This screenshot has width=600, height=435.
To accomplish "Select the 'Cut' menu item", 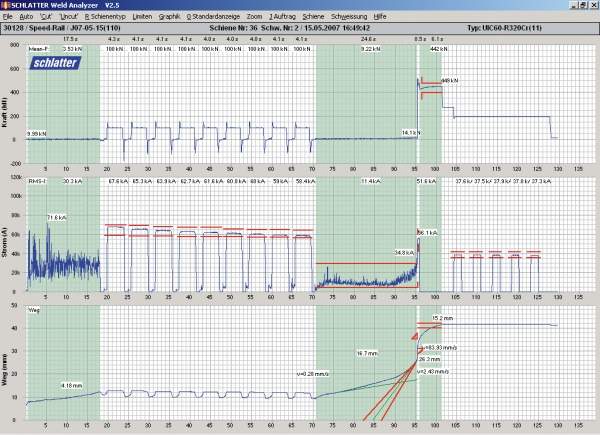I will coord(45,18).
